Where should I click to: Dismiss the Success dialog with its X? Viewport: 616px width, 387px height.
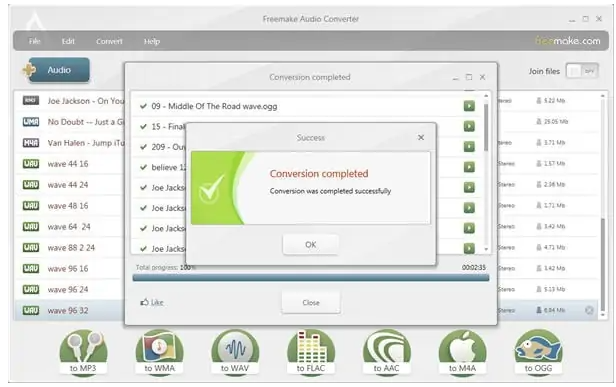click(421, 137)
